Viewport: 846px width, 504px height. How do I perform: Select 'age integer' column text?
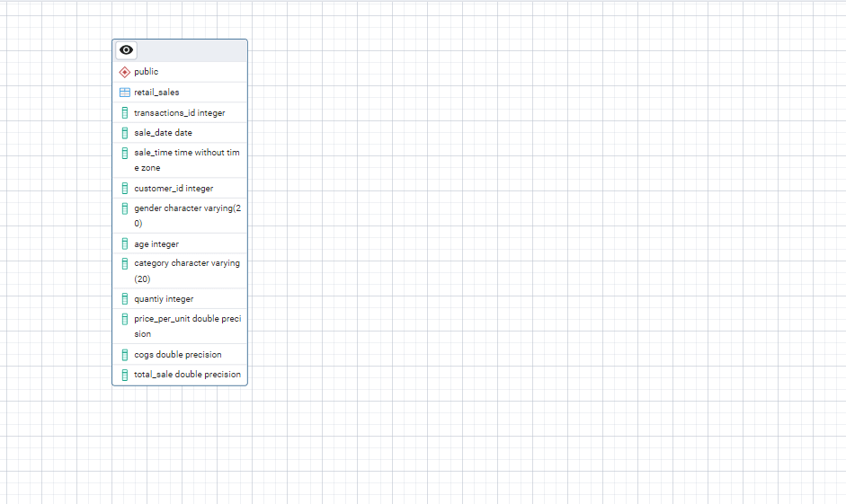click(156, 244)
